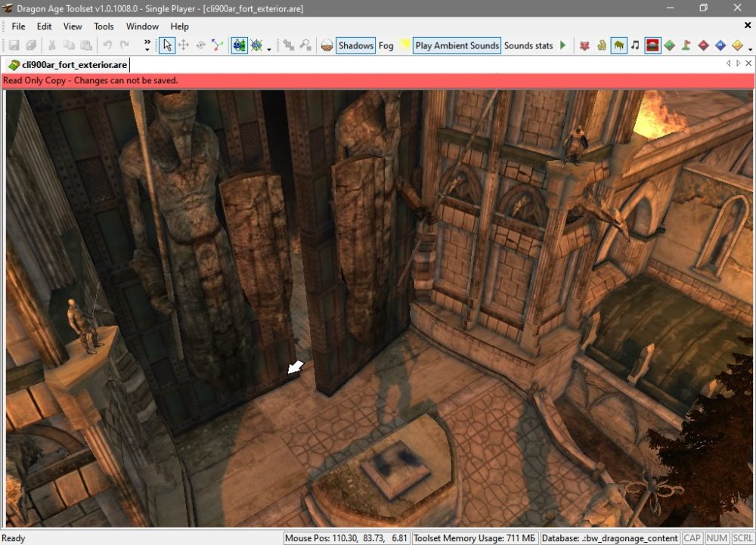
Task: Select the arrow pointer selection tool
Action: tap(166, 45)
